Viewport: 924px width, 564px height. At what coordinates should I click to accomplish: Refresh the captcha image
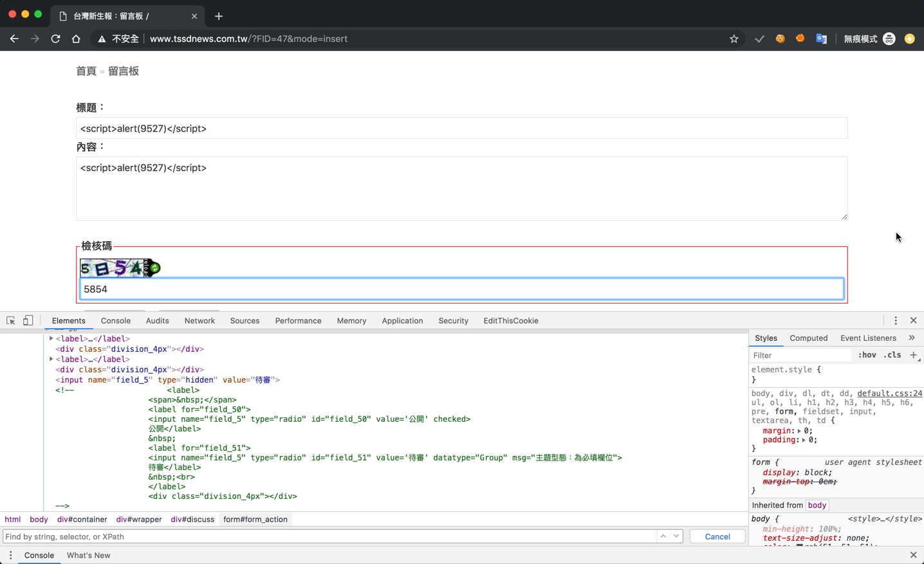click(155, 268)
